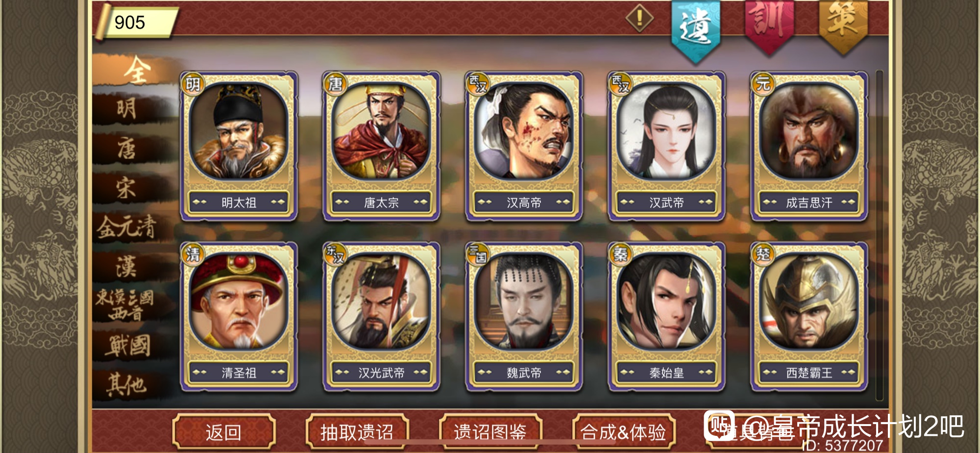
Task: Click the 抽取遗诏 button
Action: 357,432
